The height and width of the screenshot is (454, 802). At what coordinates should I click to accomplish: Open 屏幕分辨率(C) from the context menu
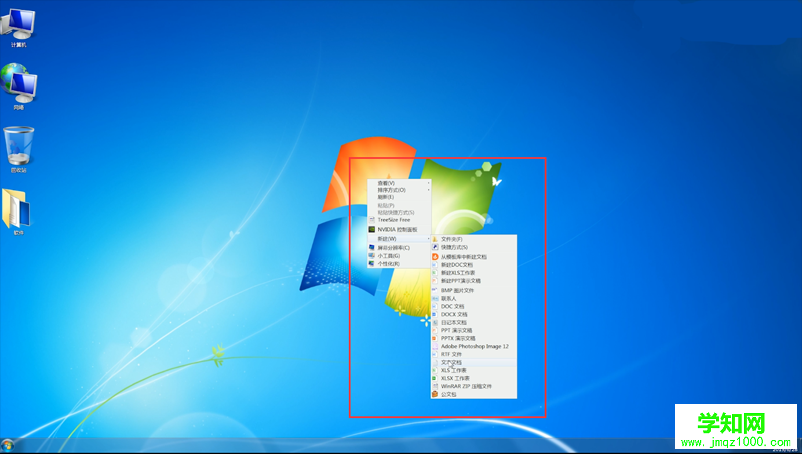399,247
